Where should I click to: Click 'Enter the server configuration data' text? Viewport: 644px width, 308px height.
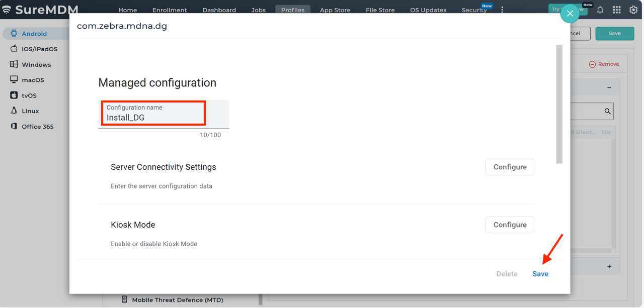point(162,186)
